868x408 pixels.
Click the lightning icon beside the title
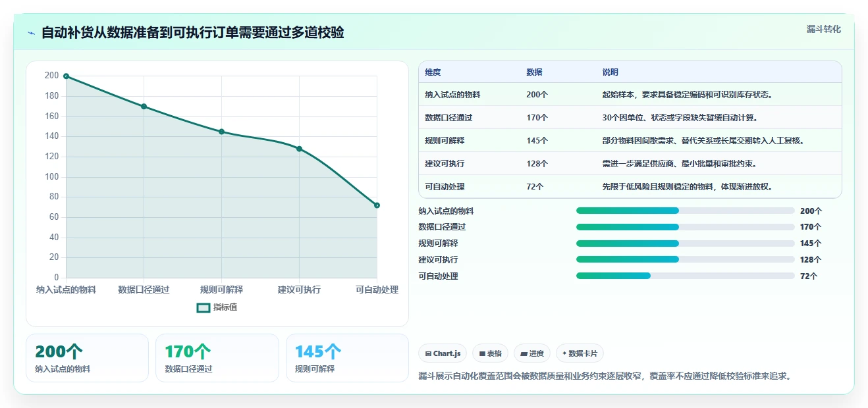pos(31,33)
